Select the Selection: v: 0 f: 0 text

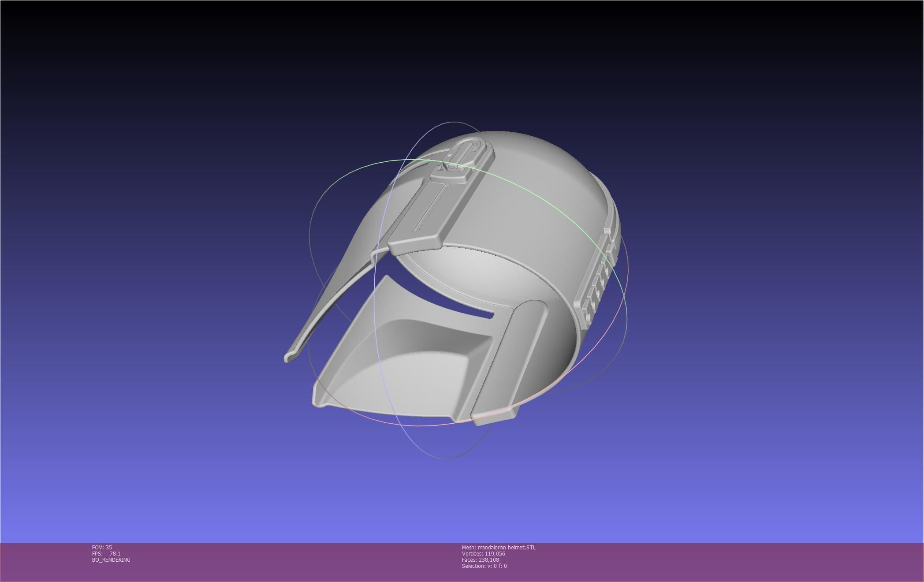click(484, 566)
